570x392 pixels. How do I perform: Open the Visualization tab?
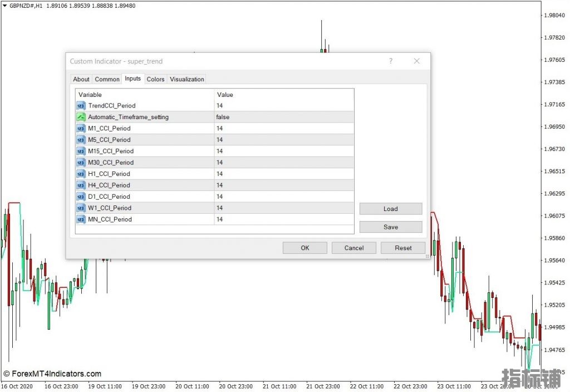tap(187, 79)
